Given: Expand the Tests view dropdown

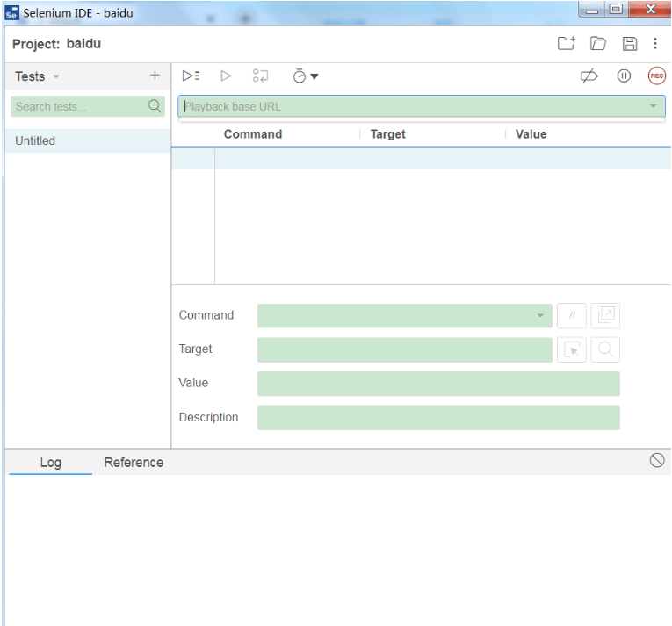Looking at the screenshot, I should 56,76.
